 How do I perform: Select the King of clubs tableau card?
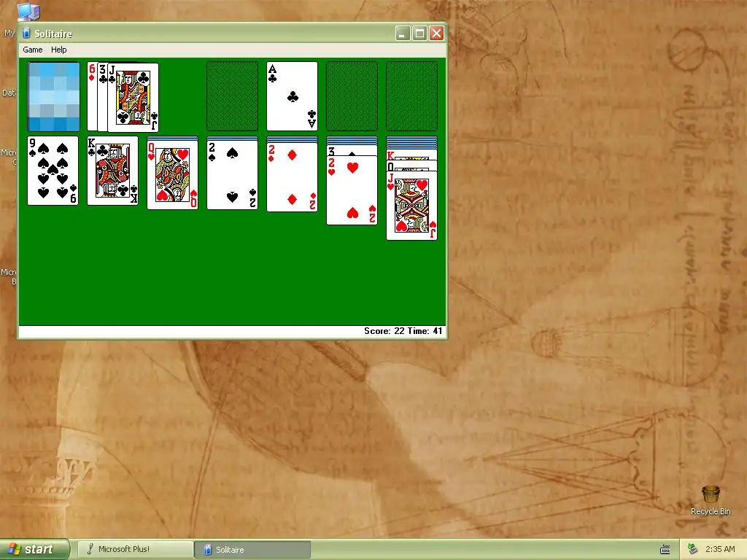pyautogui.click(x=113, y=171)
